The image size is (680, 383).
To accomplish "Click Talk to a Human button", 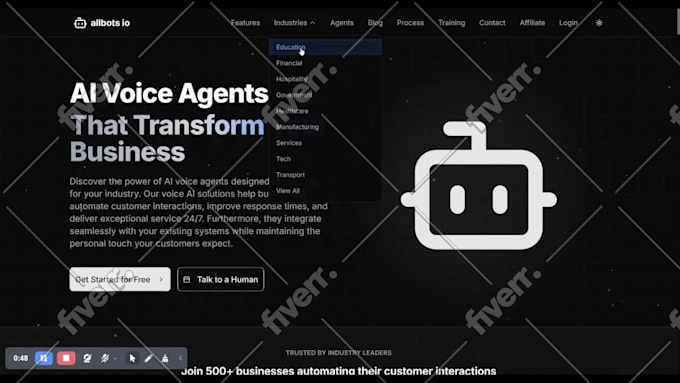I will click(x=221, y=279).
